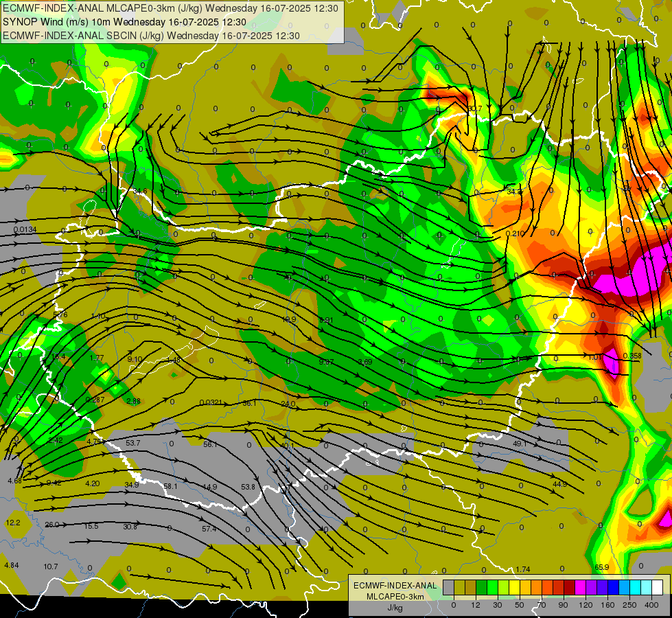Click map value 4.68
The width and height of the screenshot is (672, 618).
[14, 481]
